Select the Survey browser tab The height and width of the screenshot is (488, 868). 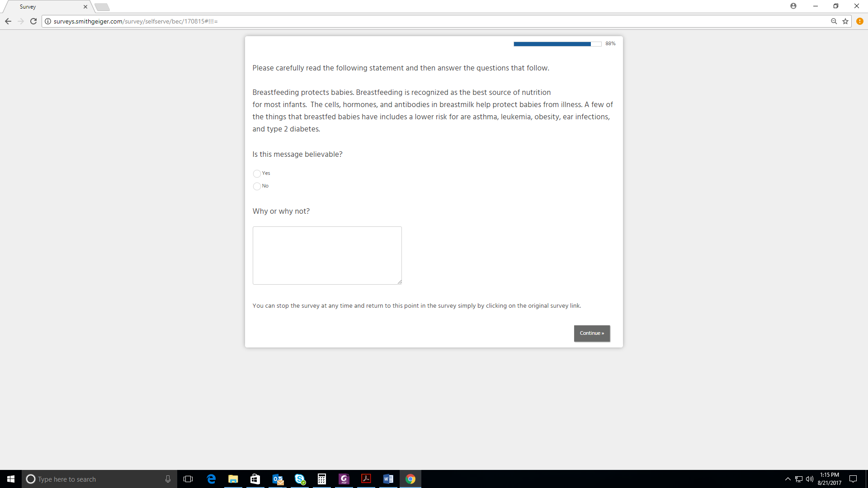click(45, 7)
